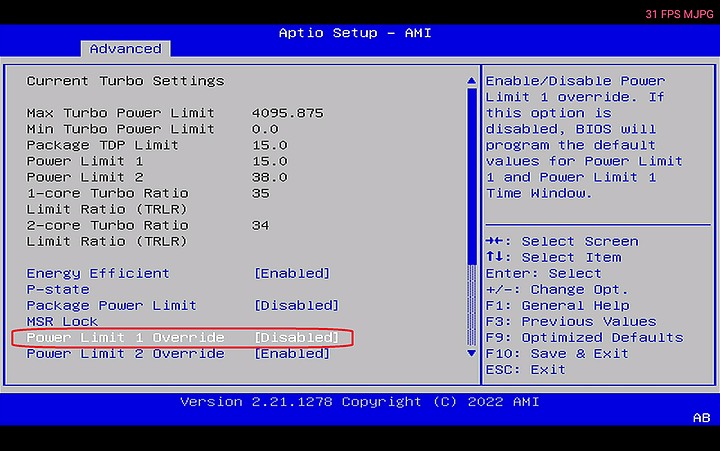Click 1-core Turbo Ratio value 35
This screenshot has width=720, height=451.
[260, 193]
